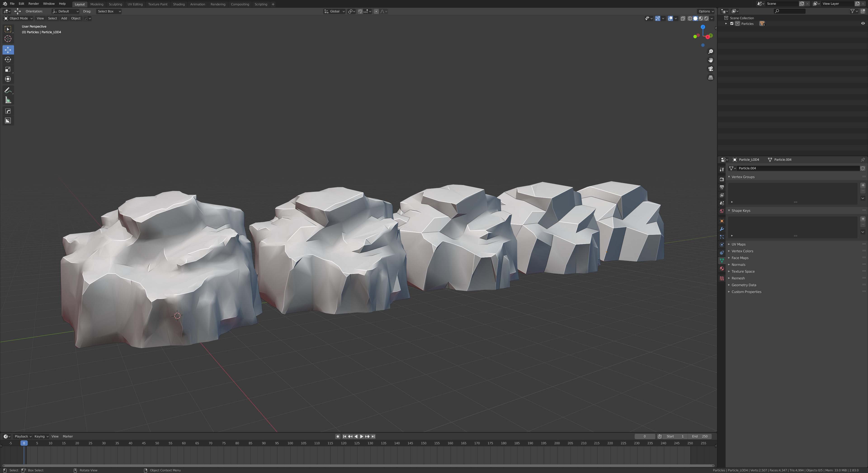Select the Annotate pencil tool
Image resolution: width=868 pixels, height=473 pixels.
(8, 90)
